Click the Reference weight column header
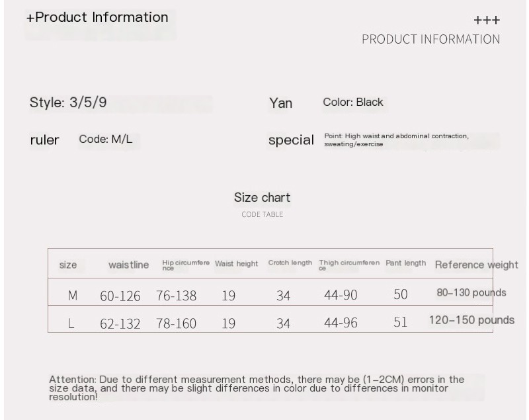This screenshot has width=529, height=420. point(476,265)
